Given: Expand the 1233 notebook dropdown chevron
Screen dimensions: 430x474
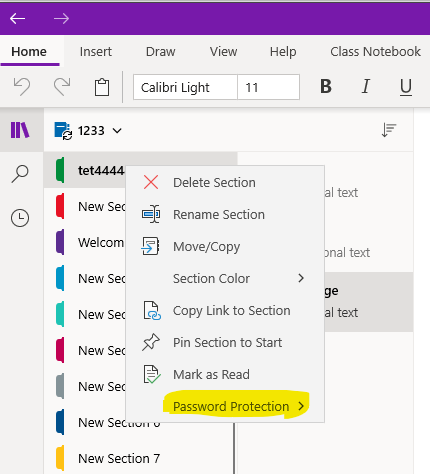Looking at the screenshot, I should [x=117, y=130].
